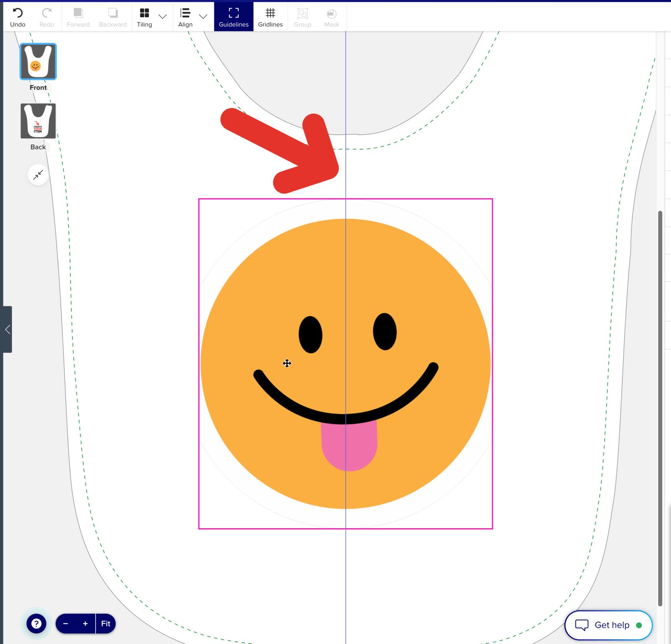Expand the Tiling dropdown arrow
The width and height of the screenshot is (671, 644).
point(163,17)
